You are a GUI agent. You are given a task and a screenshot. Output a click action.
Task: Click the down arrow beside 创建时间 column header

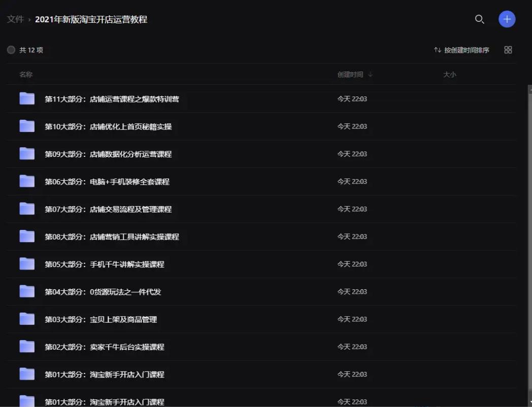[x=371, y=74]
